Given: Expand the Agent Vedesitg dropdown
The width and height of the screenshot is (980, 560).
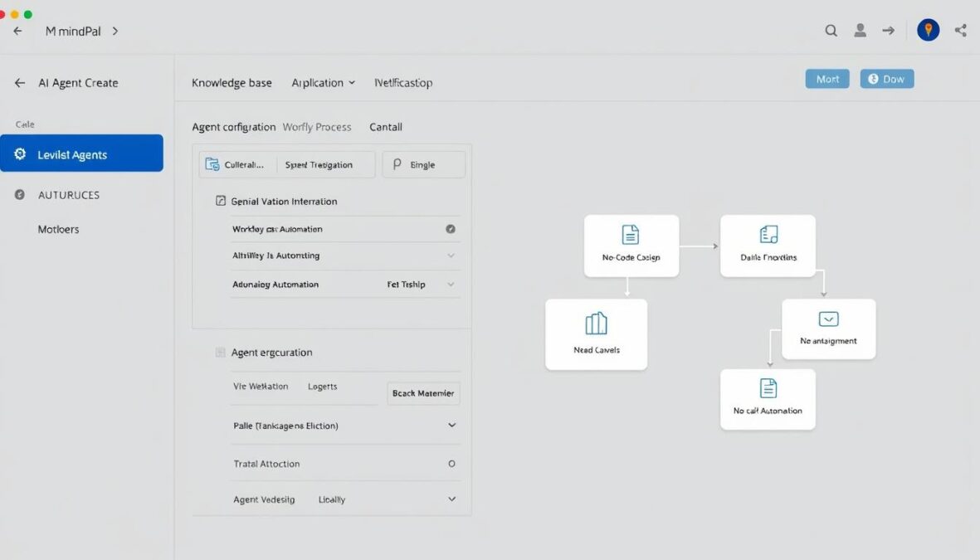Looking at the screenshot, I should tap(451, 499).
